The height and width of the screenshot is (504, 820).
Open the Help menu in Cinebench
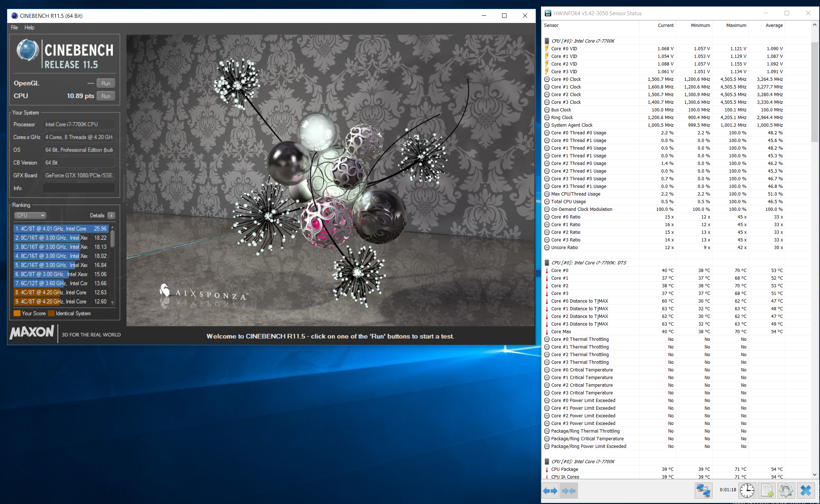[29, 27]
